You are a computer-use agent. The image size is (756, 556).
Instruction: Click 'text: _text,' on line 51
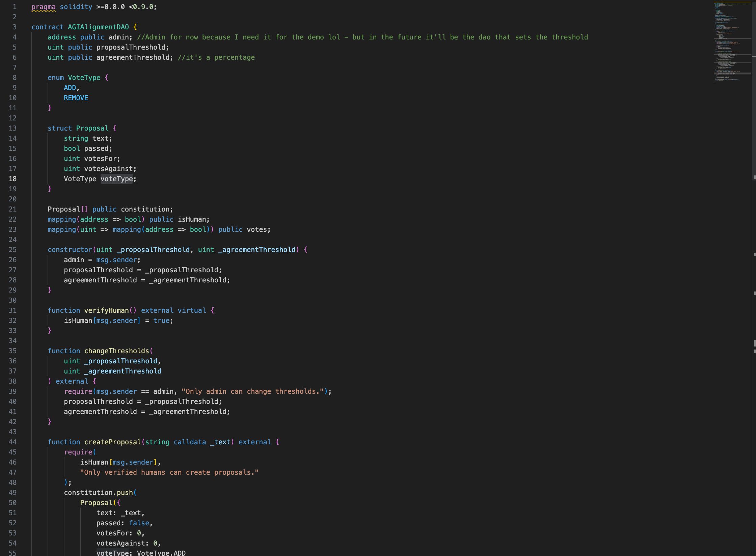(x=120, y=513)
